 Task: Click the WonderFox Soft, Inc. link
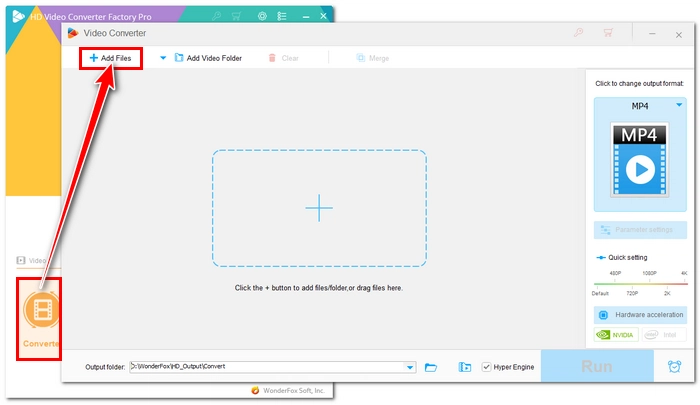point(293,390)
